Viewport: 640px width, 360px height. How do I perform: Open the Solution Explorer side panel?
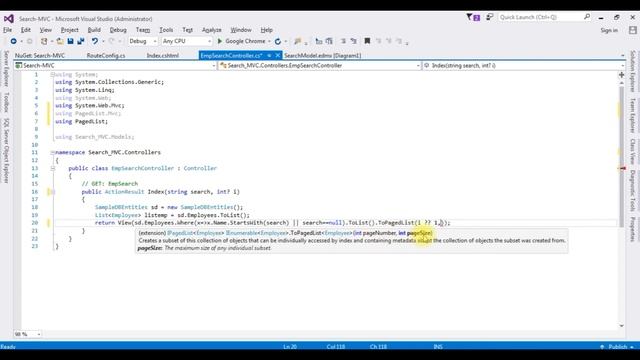coord(633,71)
